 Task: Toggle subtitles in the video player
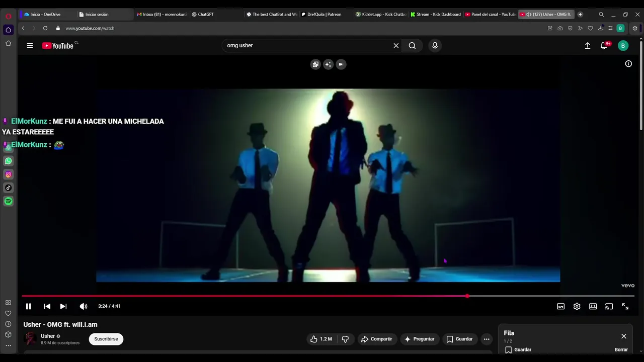560,306
